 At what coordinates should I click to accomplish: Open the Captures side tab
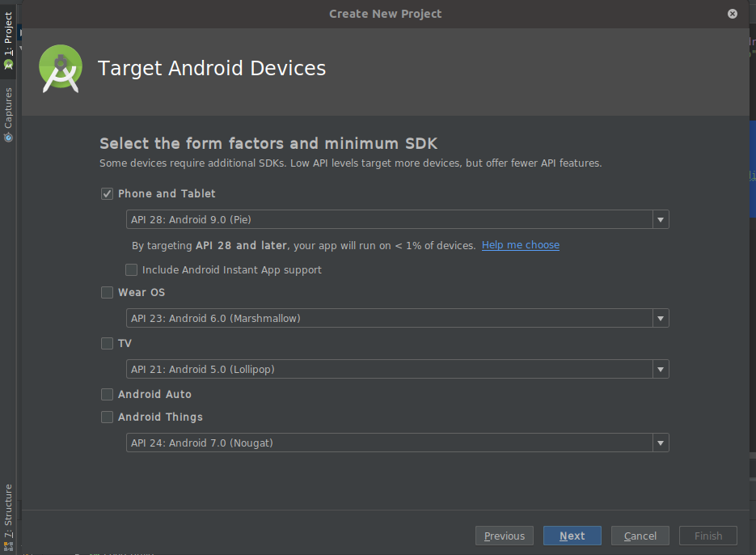(8, 113)
